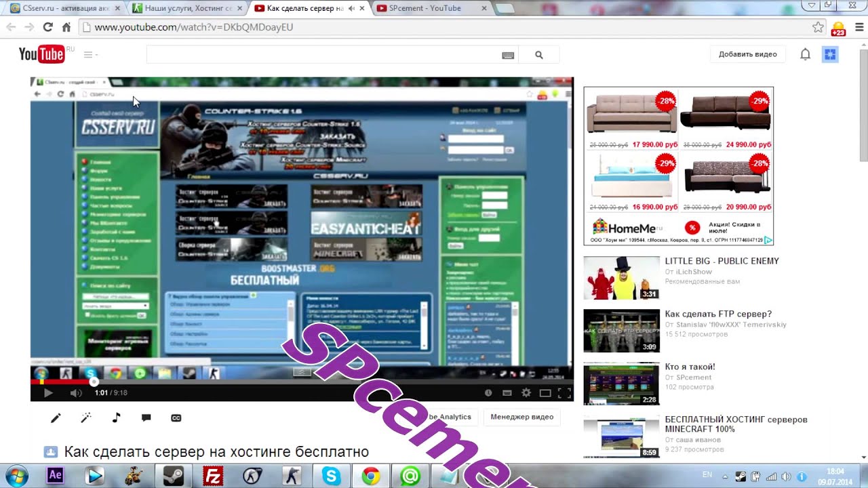Show hidden system tray icons
The width and height of the screenshot is (868, 488).
[725, 476]
